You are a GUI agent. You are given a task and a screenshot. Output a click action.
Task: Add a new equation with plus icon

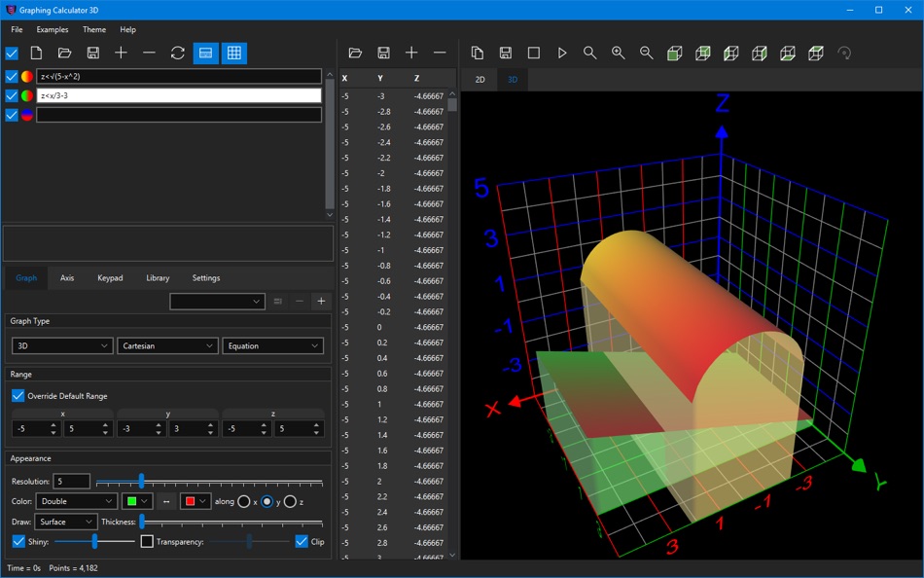121,54
